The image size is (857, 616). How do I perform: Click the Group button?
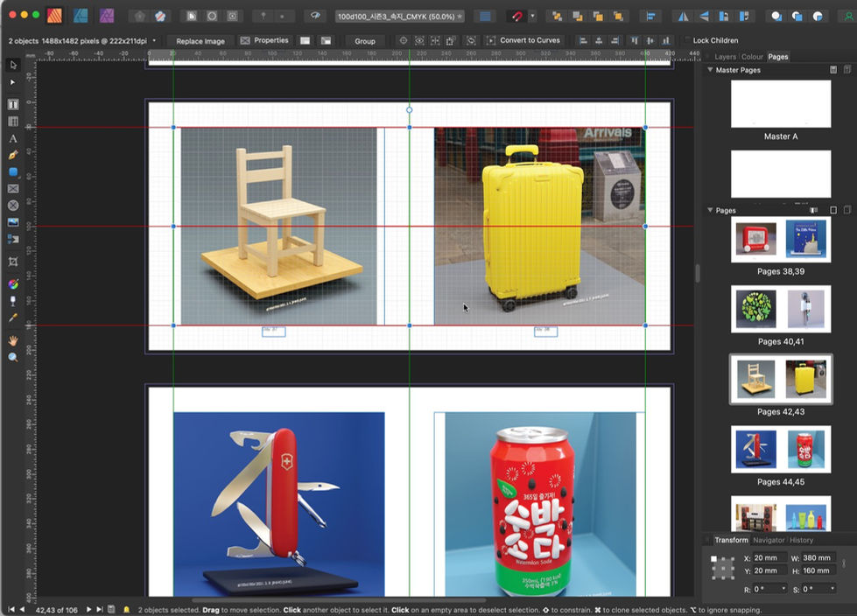tap(364, 41)
